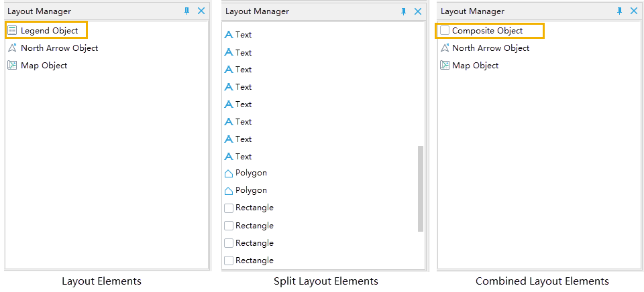
Task: Pin the Layout Manager showing Composite Object
Action: 619,11
